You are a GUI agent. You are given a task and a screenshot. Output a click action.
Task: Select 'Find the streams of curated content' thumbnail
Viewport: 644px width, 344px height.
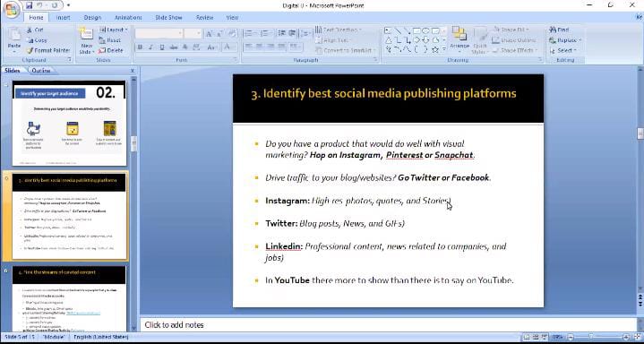pos(69,298)
